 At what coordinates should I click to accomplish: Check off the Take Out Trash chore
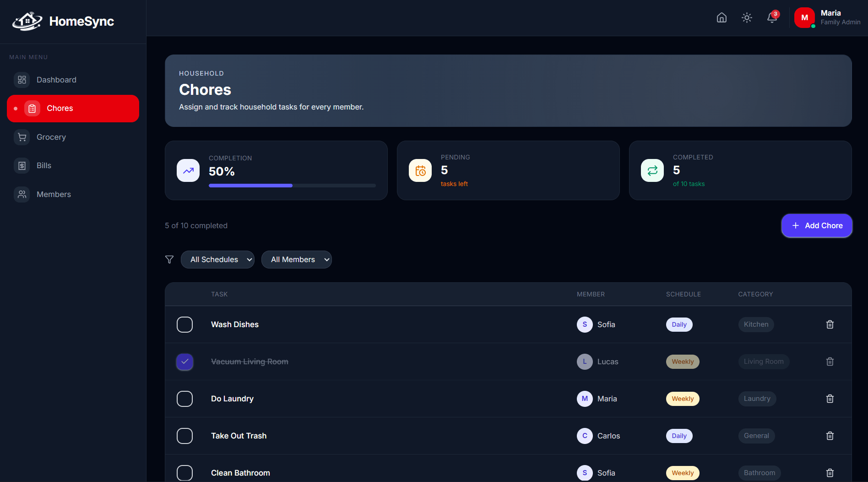(x=184, y=436)
